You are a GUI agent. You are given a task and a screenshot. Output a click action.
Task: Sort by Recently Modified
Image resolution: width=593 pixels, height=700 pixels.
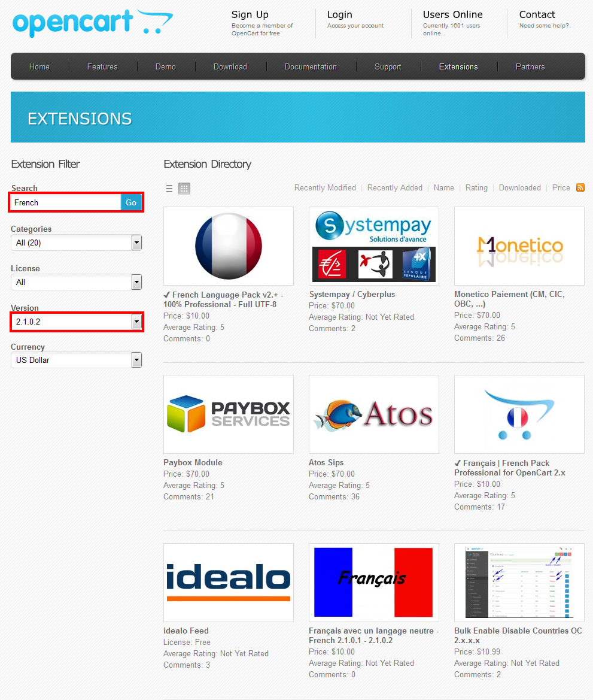(326, 188)
